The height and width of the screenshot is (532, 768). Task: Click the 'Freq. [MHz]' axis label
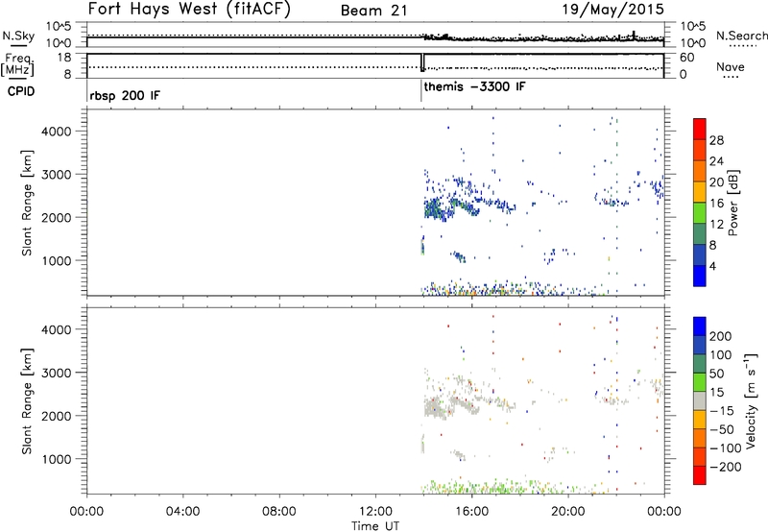17,65
